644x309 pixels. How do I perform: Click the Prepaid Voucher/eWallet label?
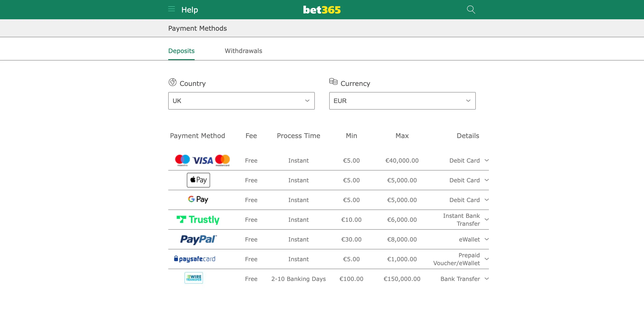point(456,259)
